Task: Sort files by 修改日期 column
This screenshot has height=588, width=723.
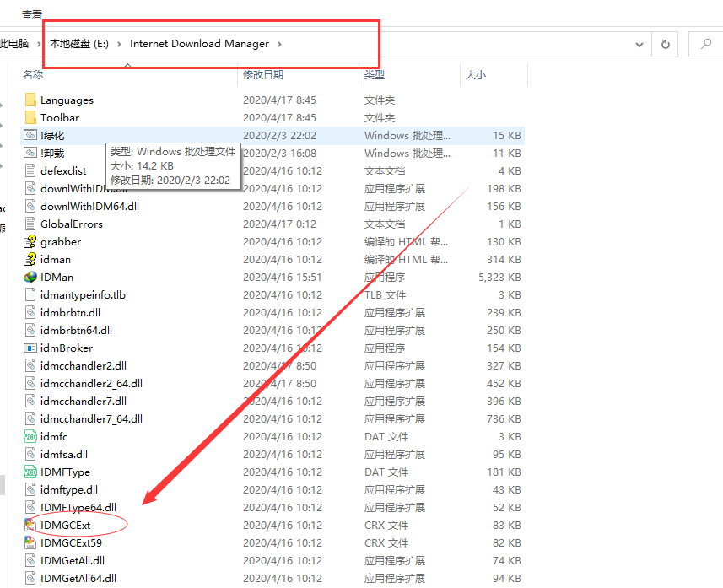Action: click(x=263, y=75)
